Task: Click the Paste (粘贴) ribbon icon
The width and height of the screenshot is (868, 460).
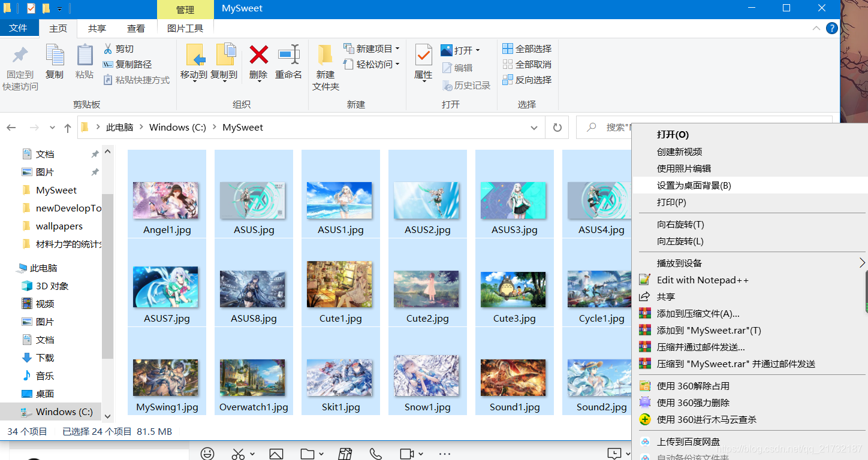Action: tap(85, 56)
